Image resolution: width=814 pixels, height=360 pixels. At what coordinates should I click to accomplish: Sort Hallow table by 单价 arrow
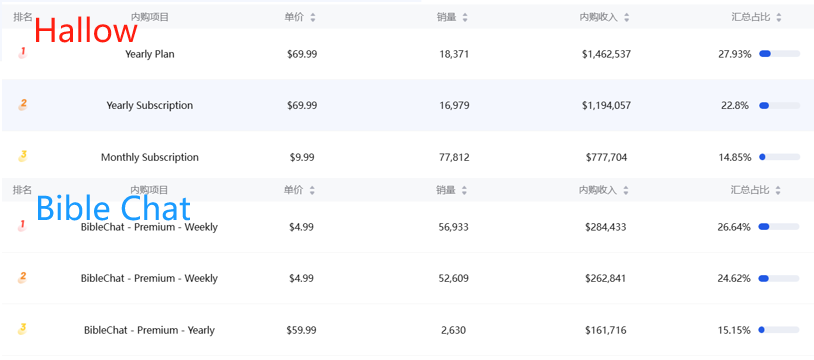coord(313,18)
